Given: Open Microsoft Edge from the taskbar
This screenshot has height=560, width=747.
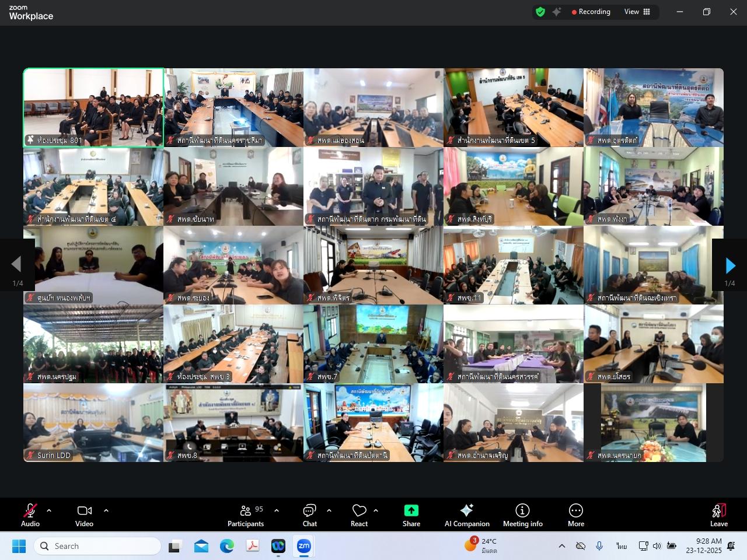Looking at the screenshot, I should coord(226,546).
